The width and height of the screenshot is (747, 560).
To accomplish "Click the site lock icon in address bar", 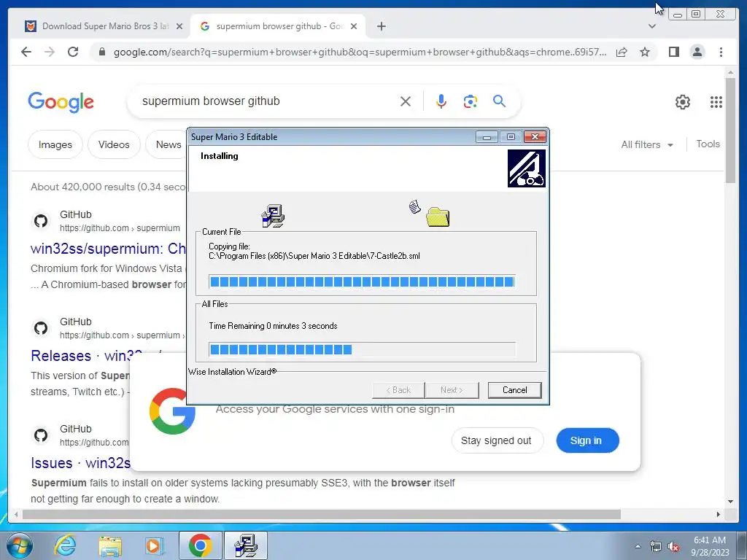I will tap(102, 52).
